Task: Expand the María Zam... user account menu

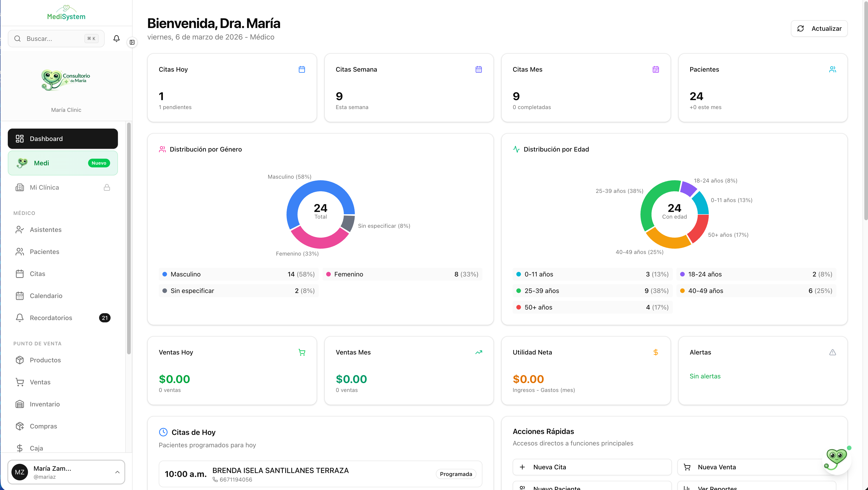Action: [x=66, y=472]
